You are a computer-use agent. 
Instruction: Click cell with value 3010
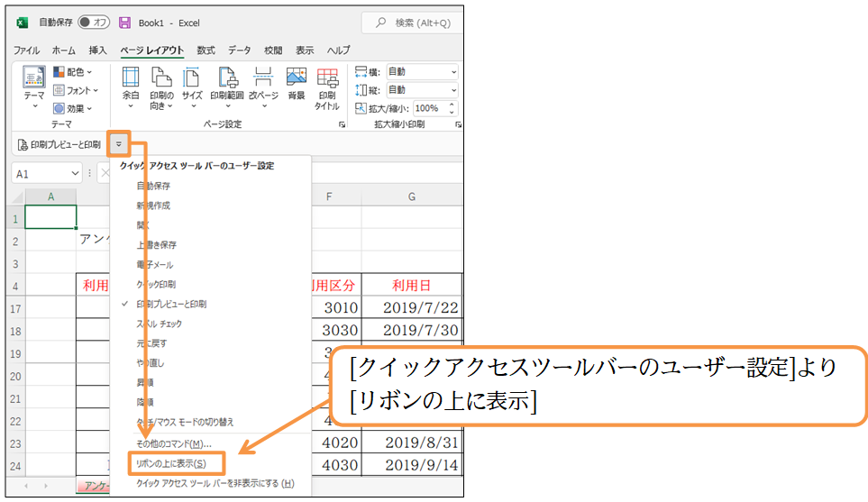[x=336, y=307]
